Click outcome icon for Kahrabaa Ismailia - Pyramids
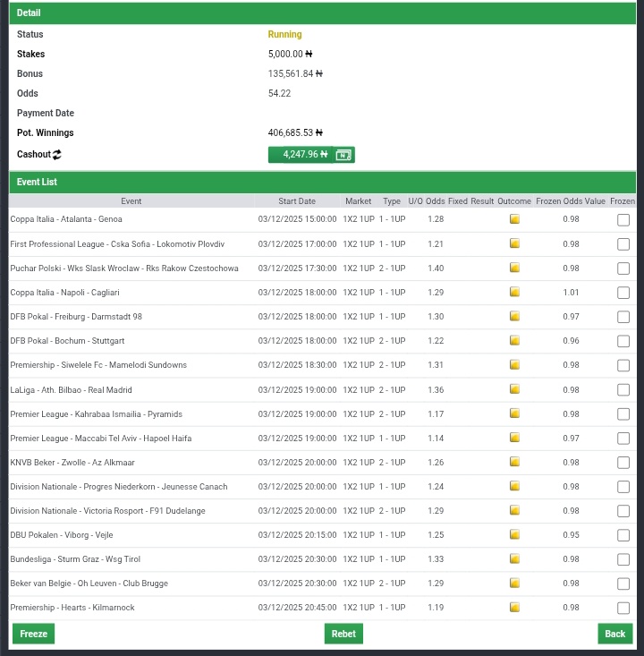Viewport: 644px width, 656px height. pos(515,413)
